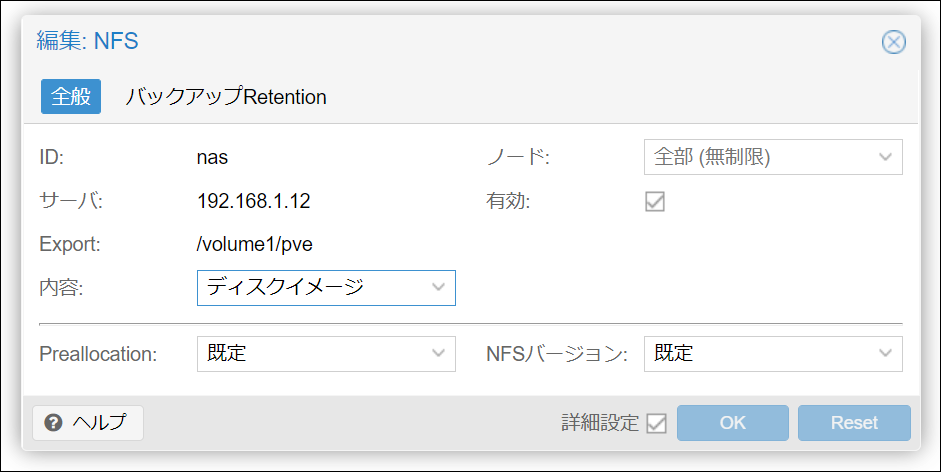Open the バックアップRetention tab
941x472 pixels.
pos(226,97)
